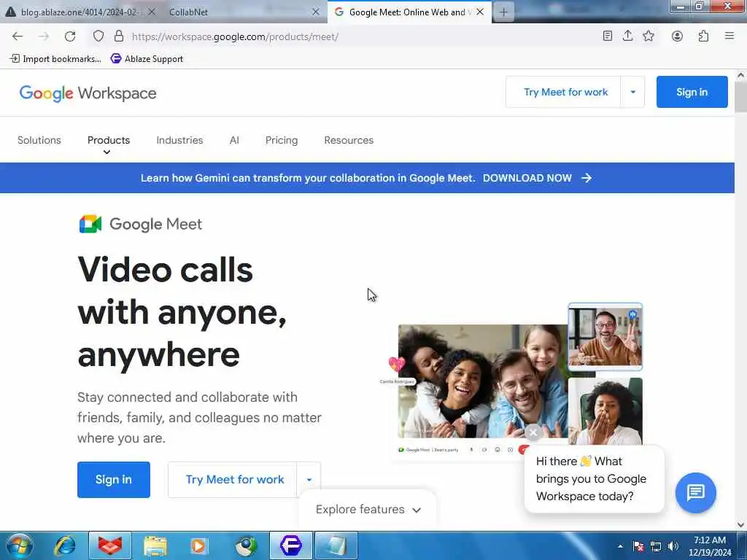Open the media player taskbar icon
This screenshot has height=560, width=747.
(x=198, y=545)
